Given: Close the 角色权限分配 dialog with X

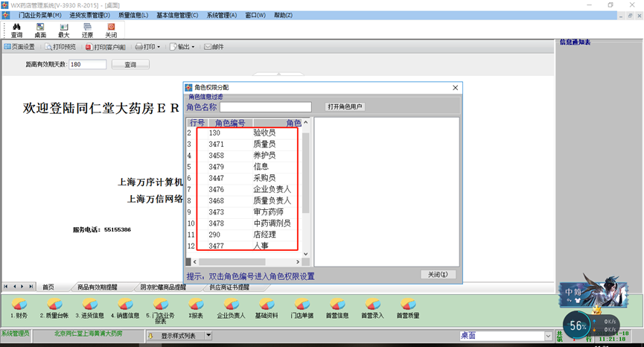Looking at the screenshot, I should pyautogui.click(x=455, y=87).
